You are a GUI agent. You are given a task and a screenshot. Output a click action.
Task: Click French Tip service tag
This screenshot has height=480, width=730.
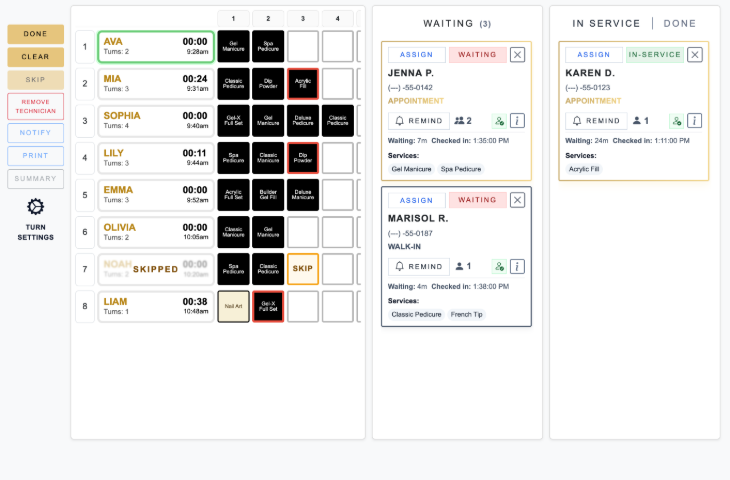[466, 315]
